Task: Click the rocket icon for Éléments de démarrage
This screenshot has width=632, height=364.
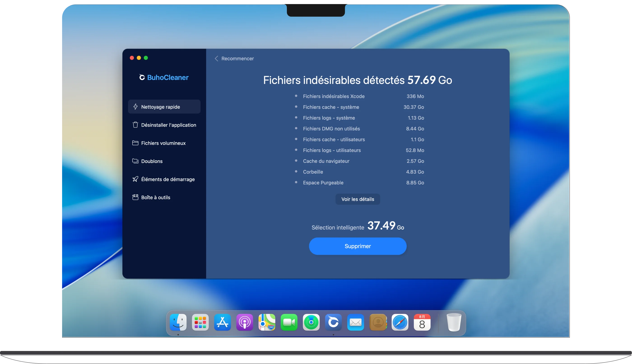Action: (x=135, y=179)
